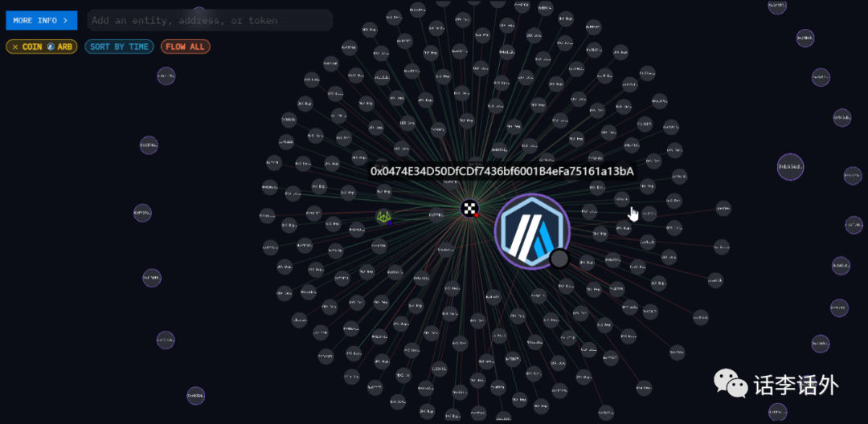
Task: Select the green wolf-head logo node
Action: click(x=384, y=216)
